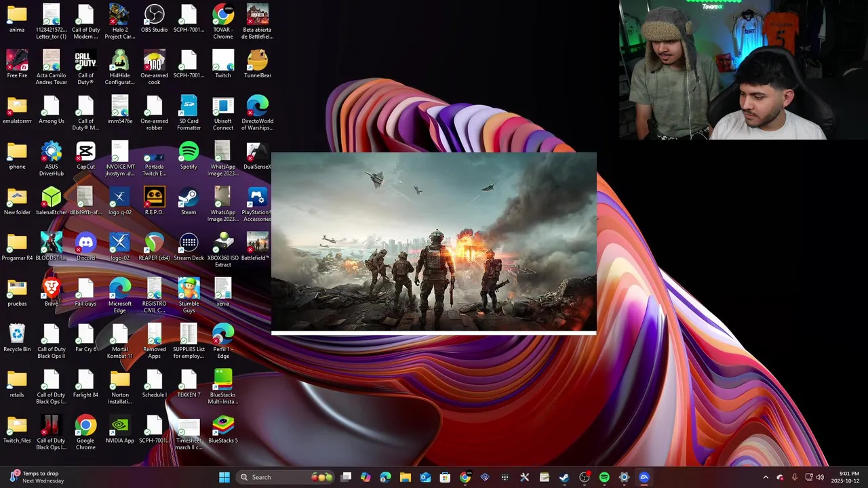Open the REAPER (x64) shortcut

click(x=154, y=247)
